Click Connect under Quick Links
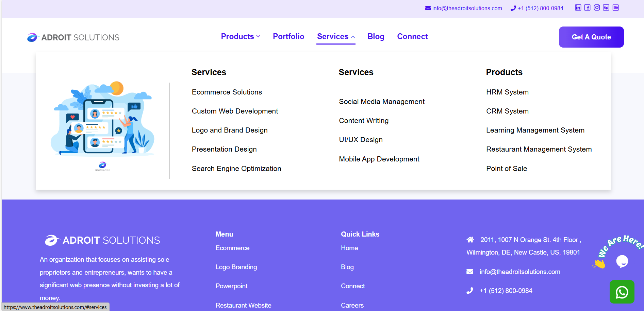This screenshot has width=644, height=311. point(353,286)
